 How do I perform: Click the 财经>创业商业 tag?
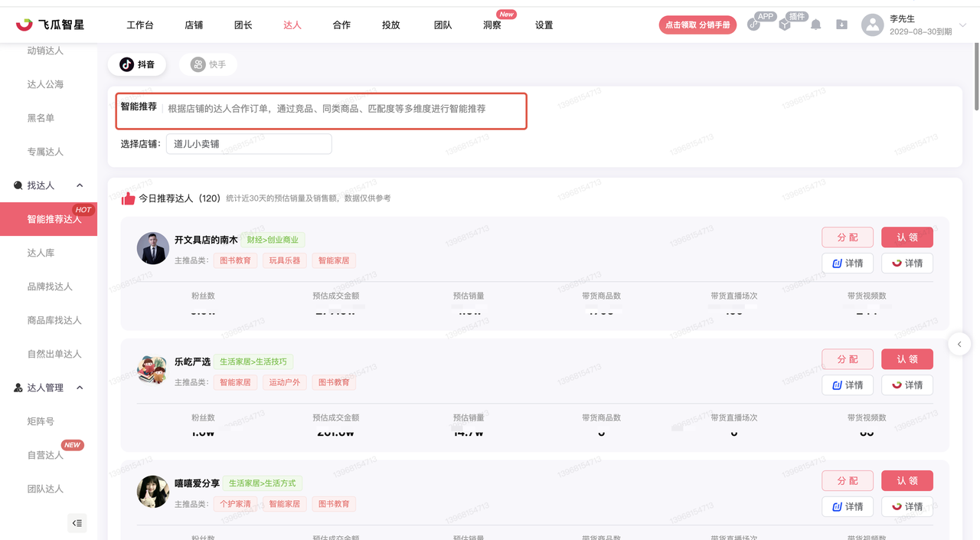coord(273,240)
